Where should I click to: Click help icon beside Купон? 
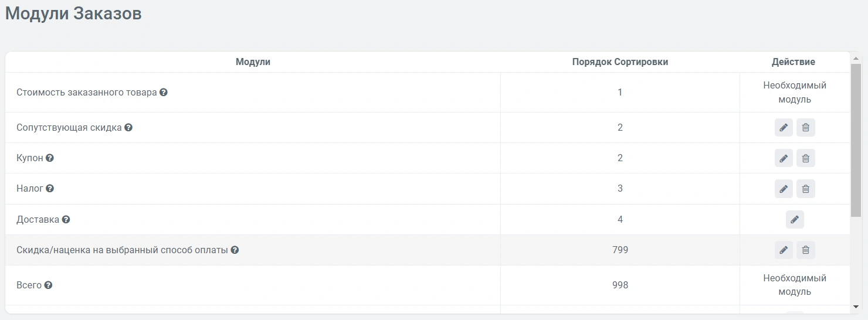click(50, 158)
